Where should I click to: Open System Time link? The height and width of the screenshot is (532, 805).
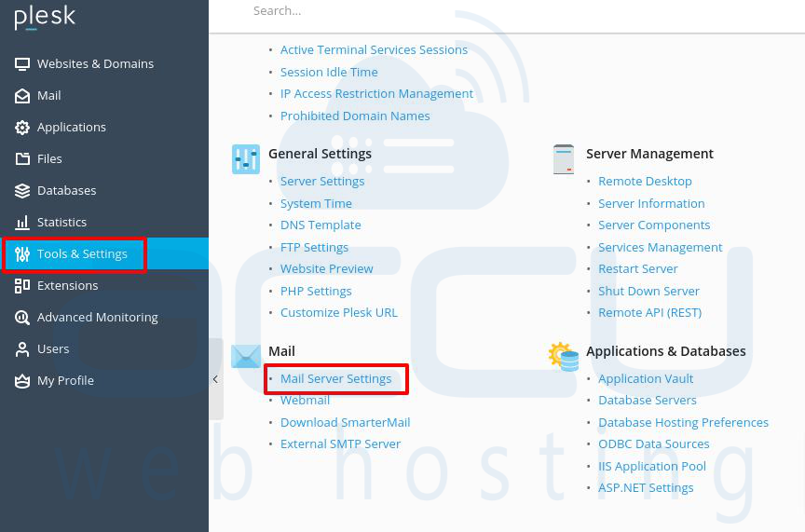pyautogui.click(x=316, y=204)
